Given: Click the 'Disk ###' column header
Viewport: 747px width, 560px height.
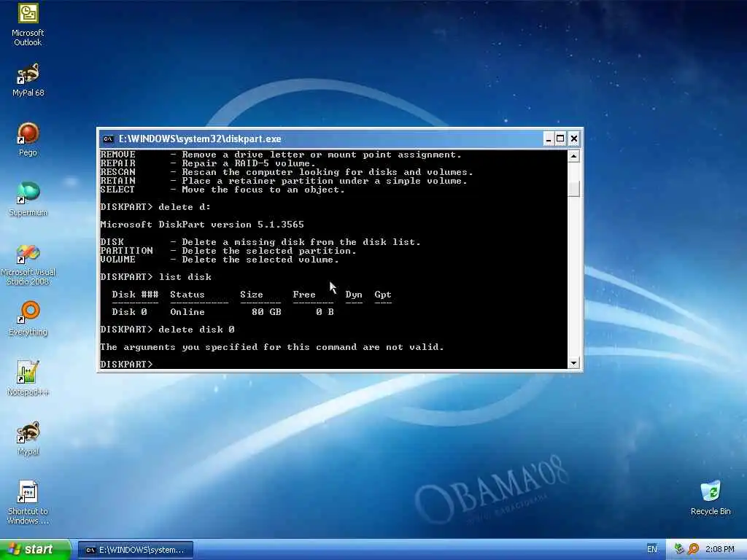Looking at the screenshot, I should 135,295.
